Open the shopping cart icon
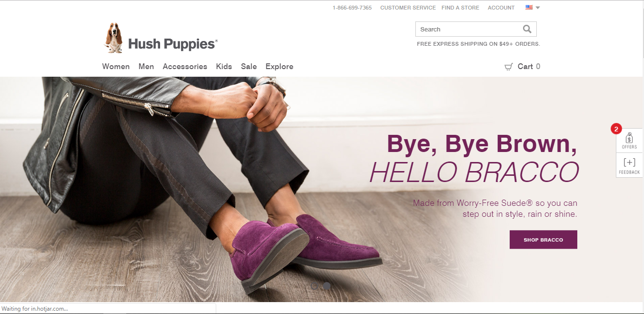 pyautogui.click(x=509, y=67)
